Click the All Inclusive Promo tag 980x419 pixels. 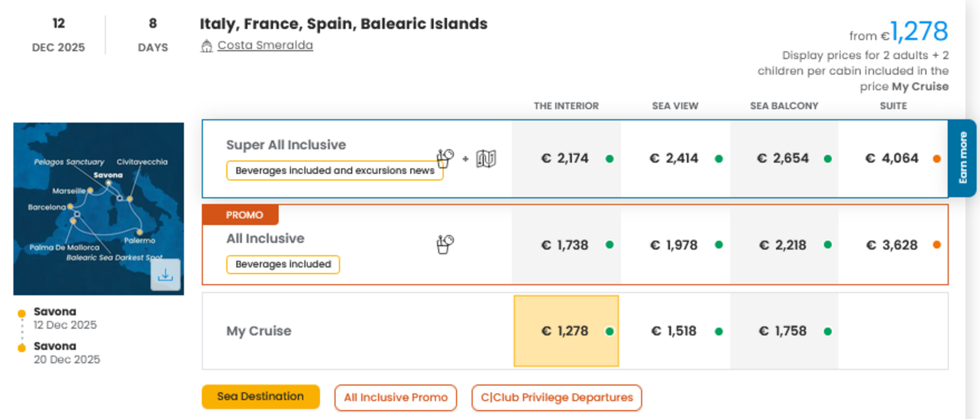(396, 398)
